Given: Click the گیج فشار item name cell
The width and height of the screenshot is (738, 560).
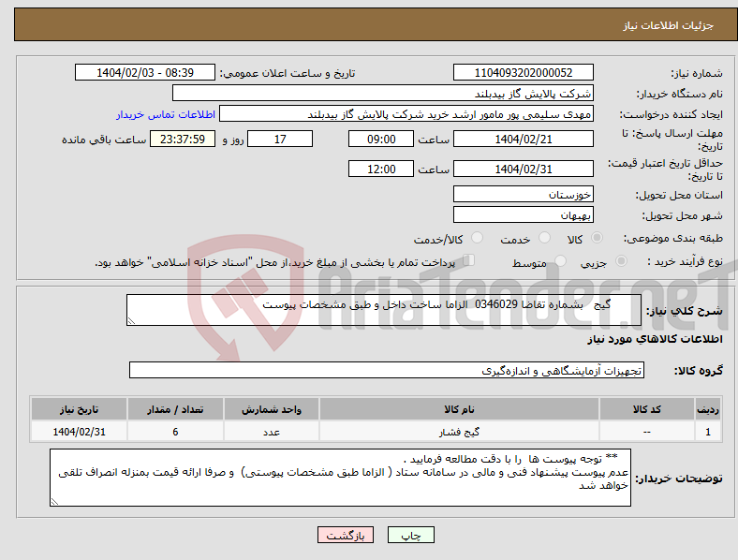Looking at the screenshot, I should [x=459, y=431].
